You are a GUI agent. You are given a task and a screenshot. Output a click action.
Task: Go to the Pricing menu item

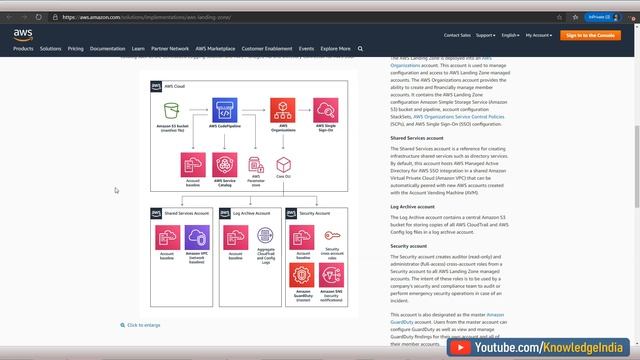click(x=76, y=49)
